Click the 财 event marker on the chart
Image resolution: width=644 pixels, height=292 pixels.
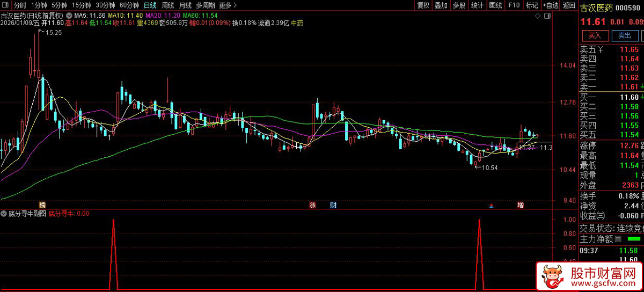click(333, 205)
